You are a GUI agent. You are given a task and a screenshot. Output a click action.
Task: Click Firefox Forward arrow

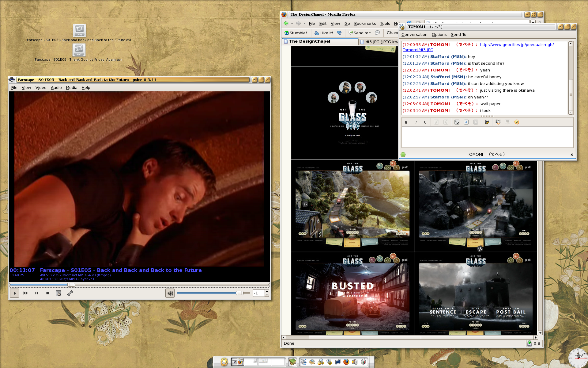pos(298,23)
